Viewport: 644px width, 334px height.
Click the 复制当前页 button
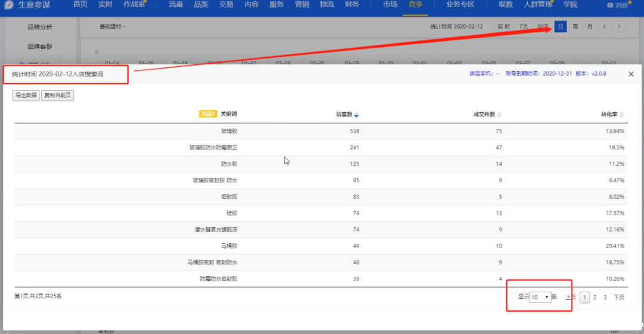click(x=57, y=95)
